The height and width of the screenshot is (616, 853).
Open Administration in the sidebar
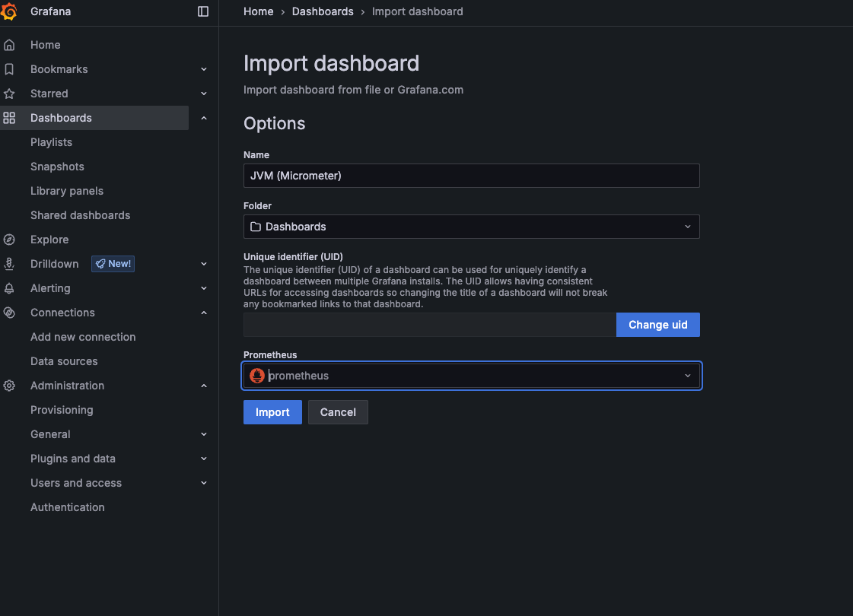[x=68, y=386]
